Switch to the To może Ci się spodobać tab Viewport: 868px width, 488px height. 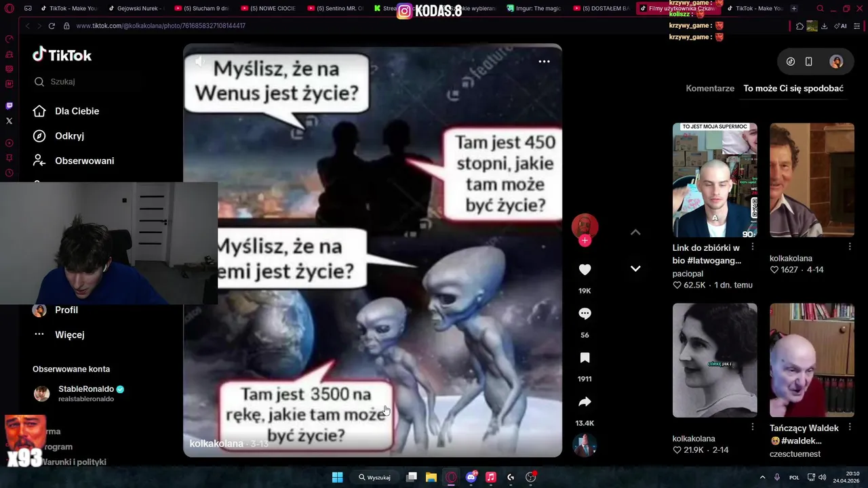pyautogui.click(x=793, y=88)
